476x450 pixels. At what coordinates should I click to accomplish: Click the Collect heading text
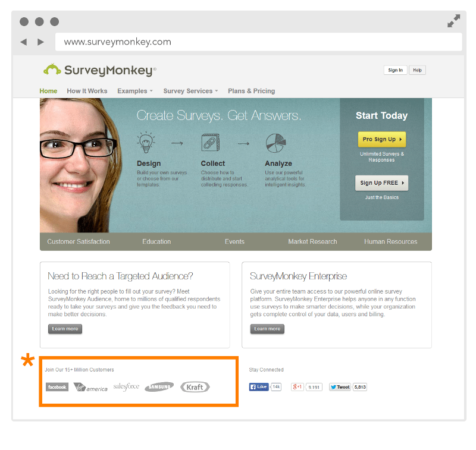pyautogui.click(x=213, y=163)
